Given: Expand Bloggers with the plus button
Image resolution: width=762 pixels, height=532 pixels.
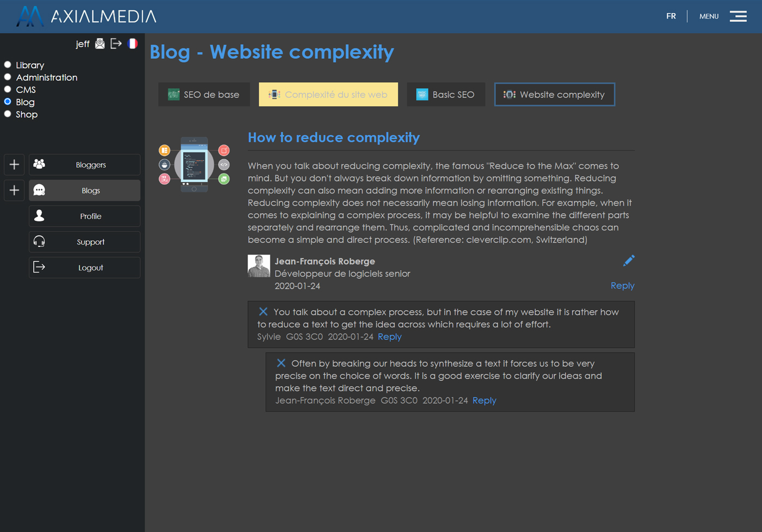Looking at the screenshot, I should (x=14, y=165).
